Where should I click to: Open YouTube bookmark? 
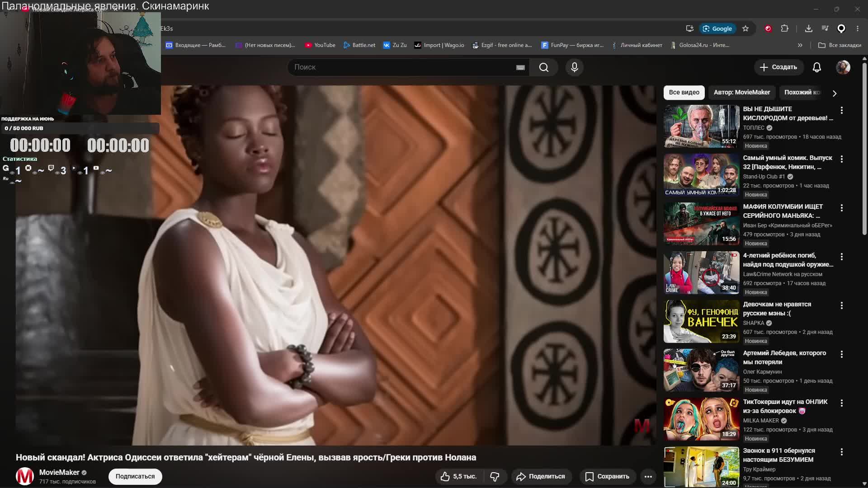320,45
